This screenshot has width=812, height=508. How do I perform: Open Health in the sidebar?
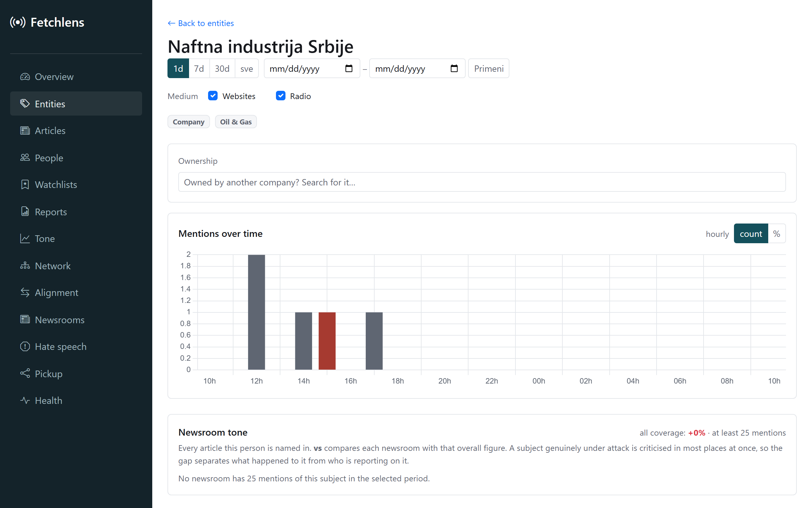[x=76, y=400]
